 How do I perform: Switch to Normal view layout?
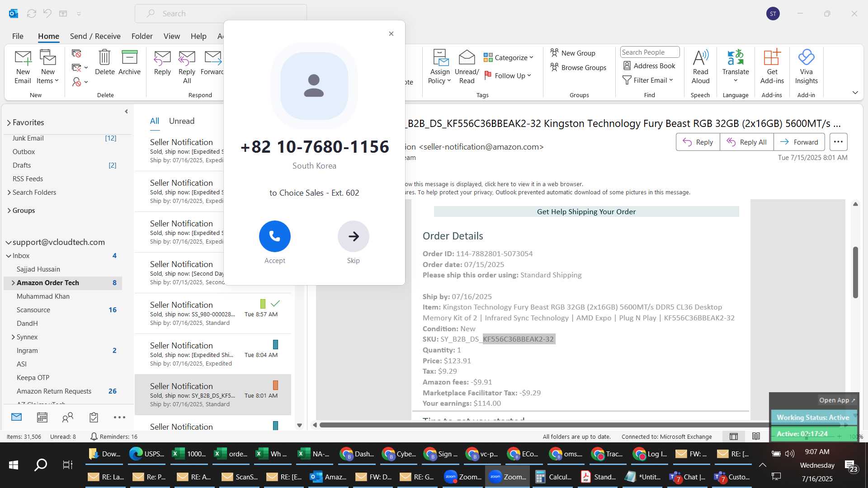(x=734, y=436)
